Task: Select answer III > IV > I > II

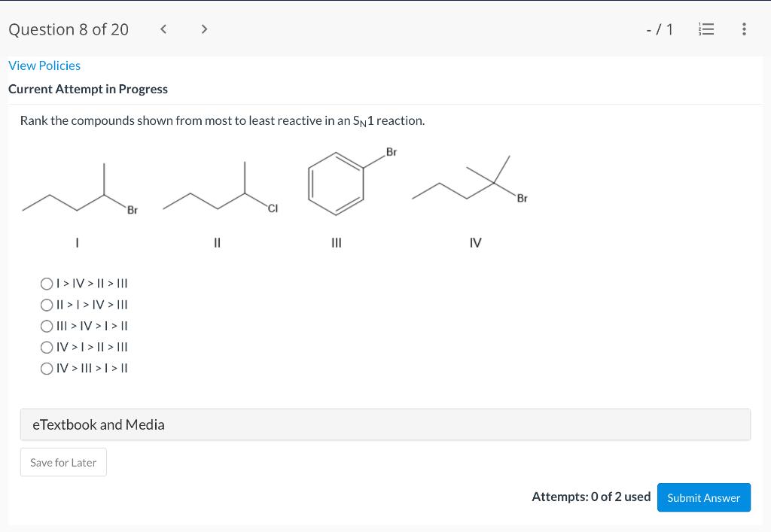Action: coord(46,326)
